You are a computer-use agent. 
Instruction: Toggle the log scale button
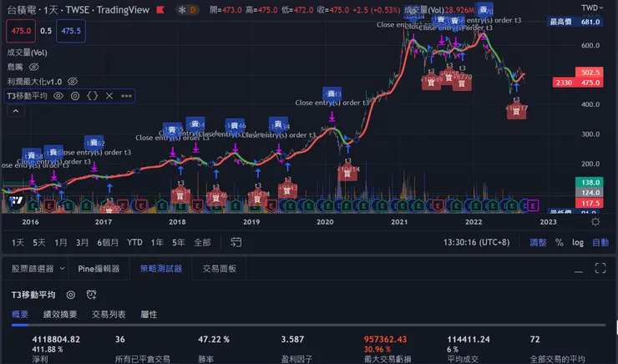click(x=578, y=242)
